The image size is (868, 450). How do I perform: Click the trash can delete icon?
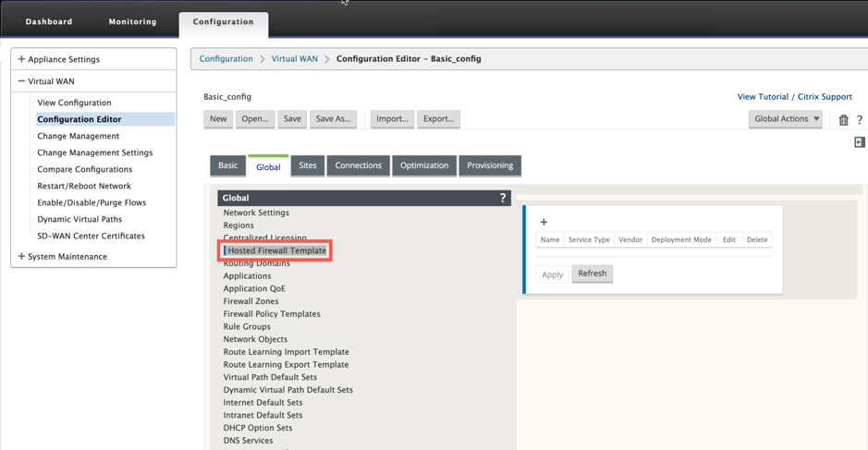843,120
